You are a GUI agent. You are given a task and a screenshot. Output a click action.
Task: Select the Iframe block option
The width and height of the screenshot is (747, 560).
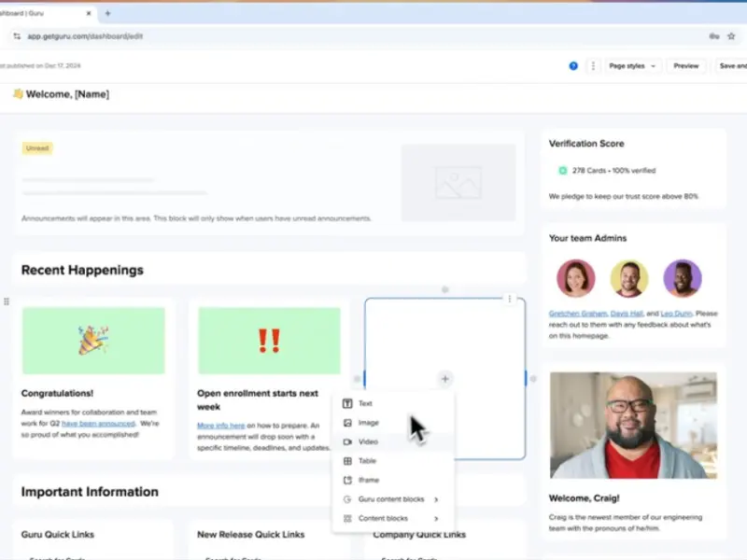pos(393,480)
